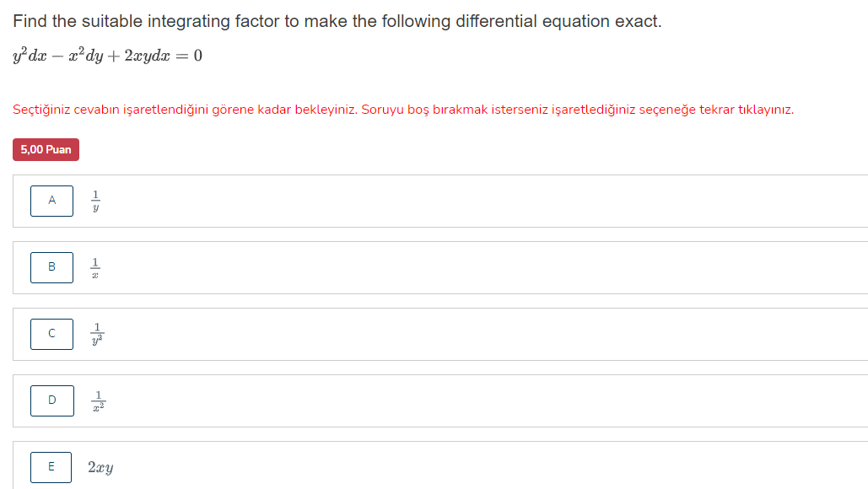The width and height of the screenshot is (868, 489).
Task: Click the row containing option E
Action: [422, 466]
